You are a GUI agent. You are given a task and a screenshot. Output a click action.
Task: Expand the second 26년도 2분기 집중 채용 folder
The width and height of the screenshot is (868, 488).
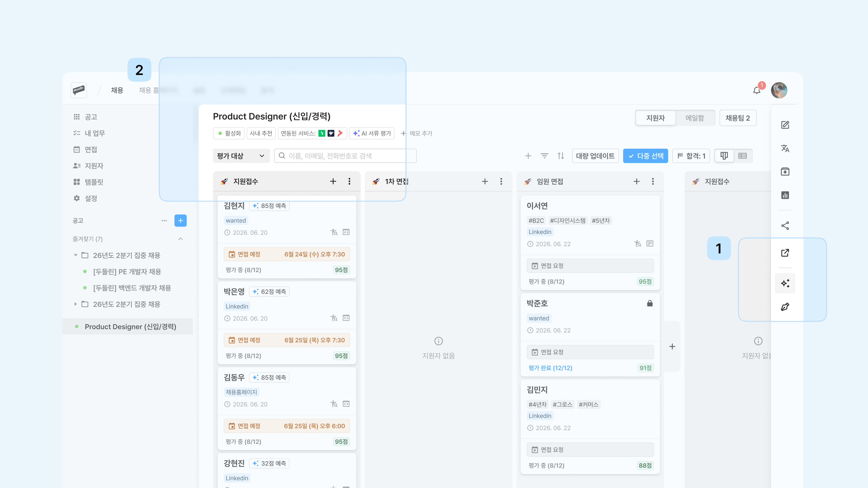75,304
